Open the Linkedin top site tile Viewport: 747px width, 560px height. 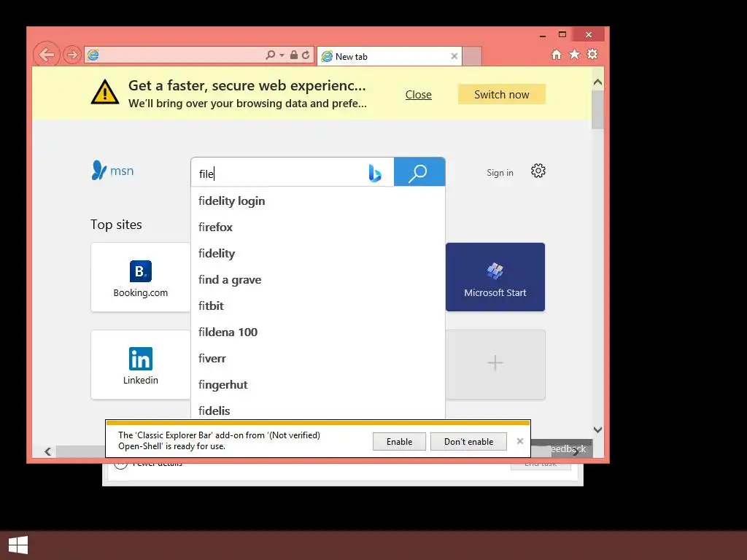pos(141,365)
